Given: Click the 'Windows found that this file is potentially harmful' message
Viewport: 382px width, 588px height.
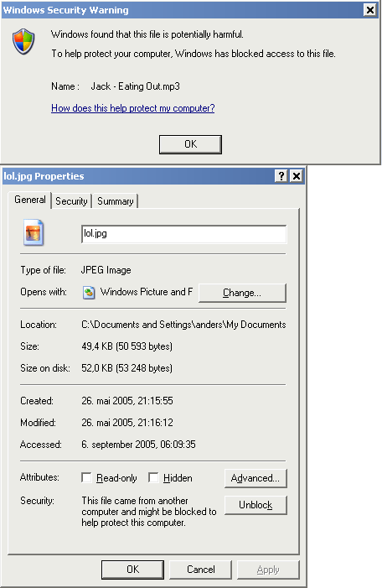Looking at the screenshot, I should [147, 34].
